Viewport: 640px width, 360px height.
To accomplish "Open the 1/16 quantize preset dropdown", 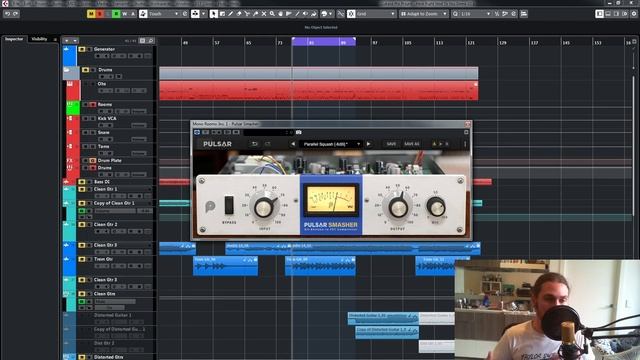I will [476, 14].
